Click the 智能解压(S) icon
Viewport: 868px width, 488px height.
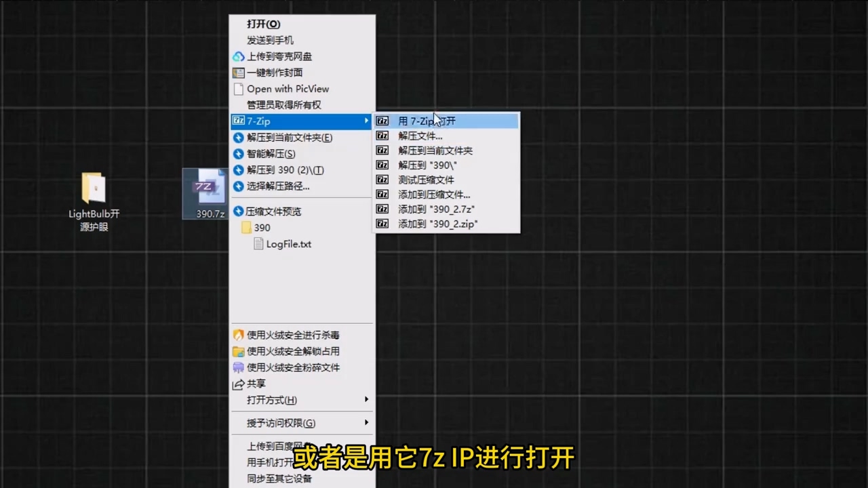(x=238, y=154)
